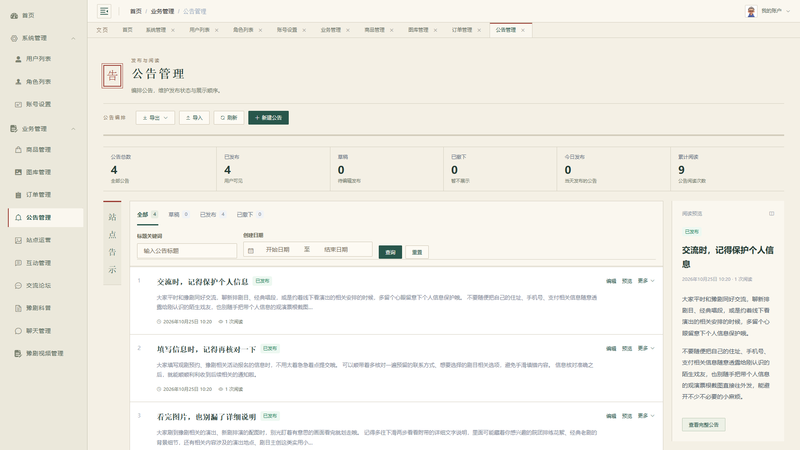
Task: Click the 交流论坛 chat icon in sidebar
Action: point(18,285)
